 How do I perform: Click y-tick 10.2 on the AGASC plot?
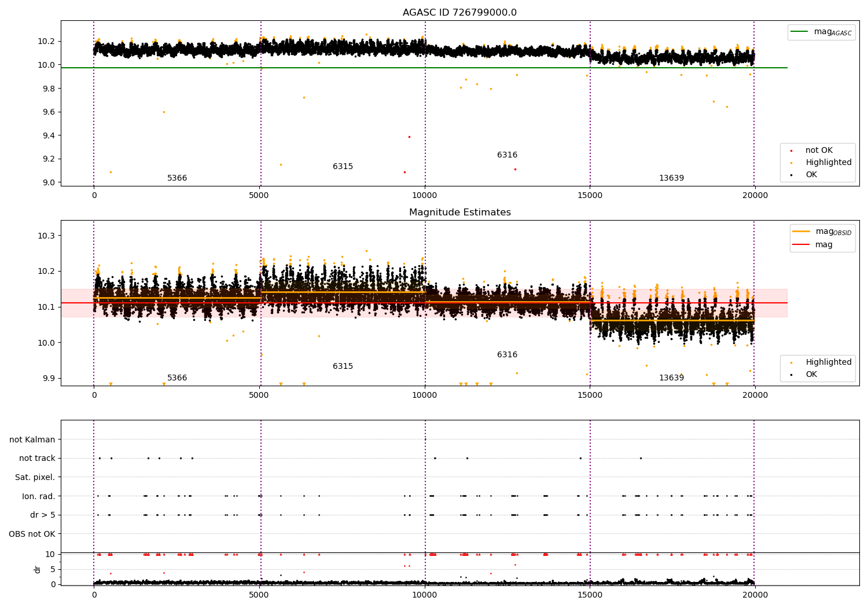pyautogui.click(x=46, y=42)
